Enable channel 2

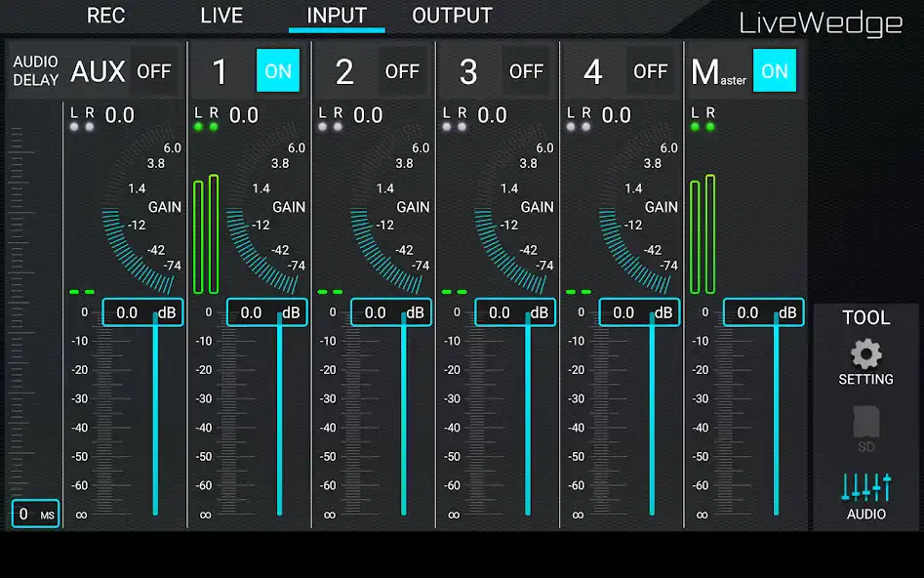coord(403,70)
